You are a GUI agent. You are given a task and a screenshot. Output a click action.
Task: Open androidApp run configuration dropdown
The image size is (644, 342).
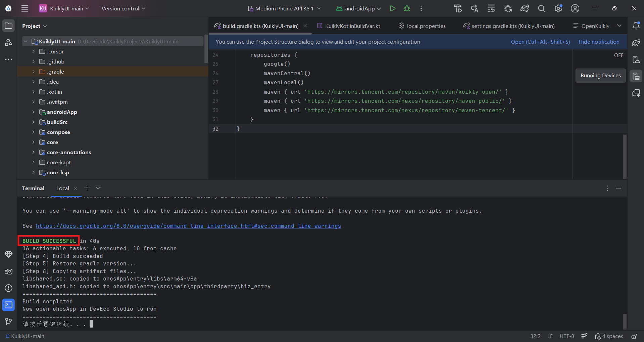click(x=359, y=8)
